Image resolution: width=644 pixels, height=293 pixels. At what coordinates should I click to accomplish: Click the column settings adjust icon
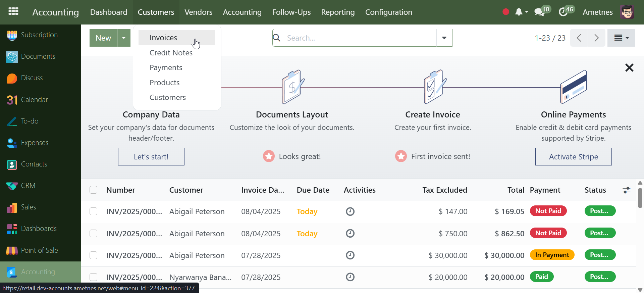click(x=626, y=190)
